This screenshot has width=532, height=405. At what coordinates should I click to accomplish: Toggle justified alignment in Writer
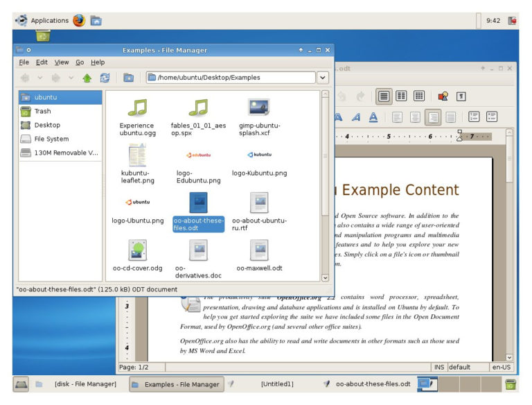pos(450,117)
